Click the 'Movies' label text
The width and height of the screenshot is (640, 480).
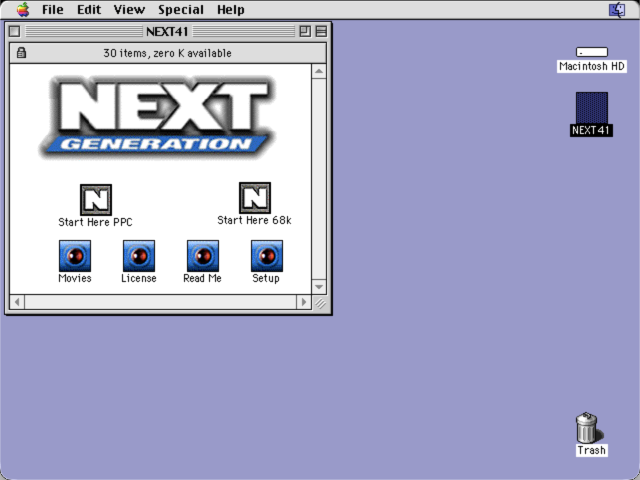[75, 278]
